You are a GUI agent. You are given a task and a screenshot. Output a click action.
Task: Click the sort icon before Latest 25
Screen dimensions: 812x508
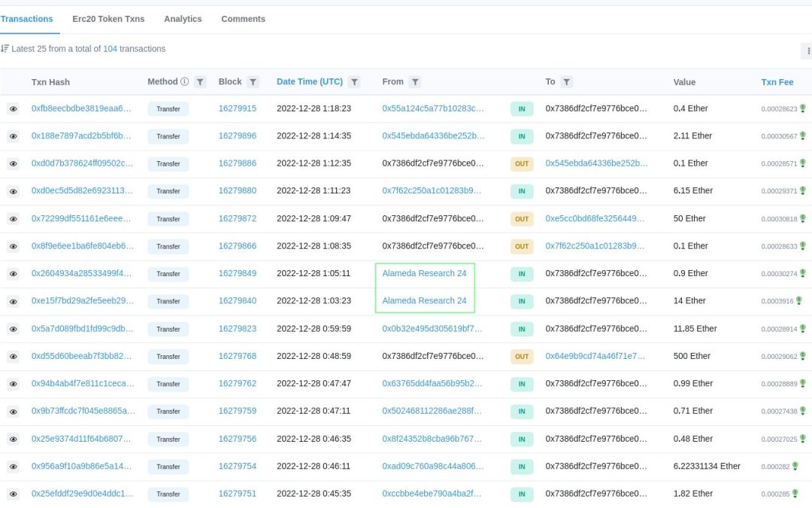5,48
